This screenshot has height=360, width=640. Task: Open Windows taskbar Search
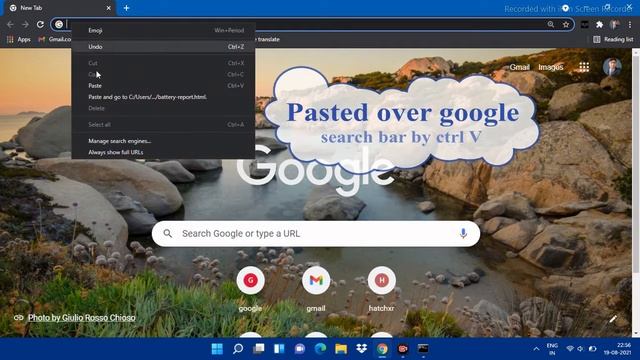tap(238, 349)
